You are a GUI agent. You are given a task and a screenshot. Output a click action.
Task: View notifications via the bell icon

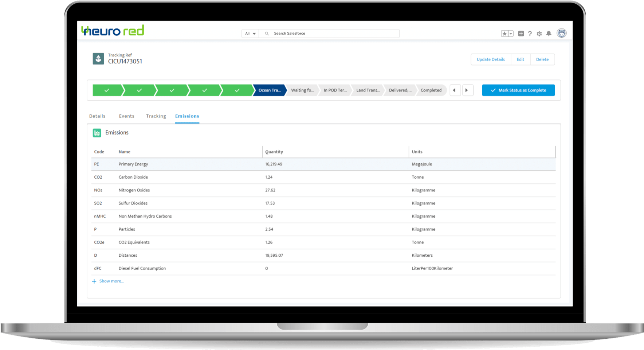tap(548, 33)
